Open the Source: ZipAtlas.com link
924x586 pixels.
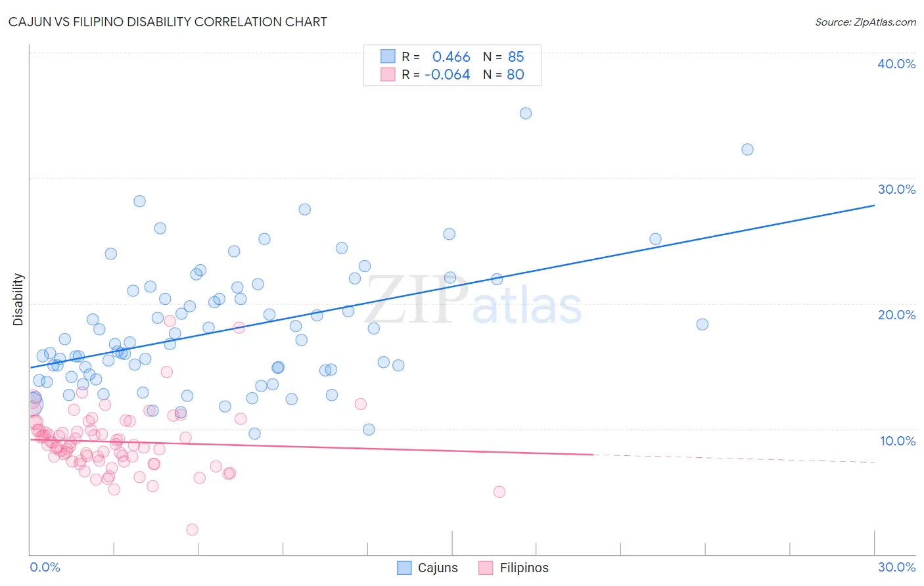coord(866,22)
